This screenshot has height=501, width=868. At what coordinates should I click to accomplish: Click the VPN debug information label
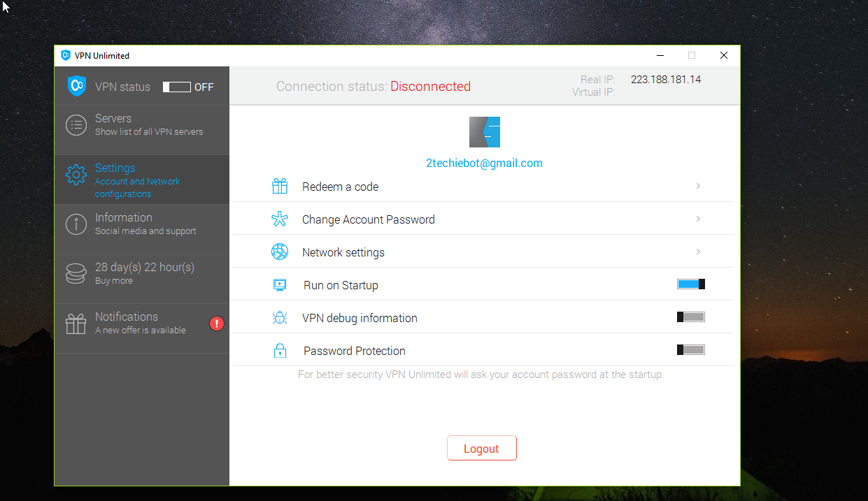(360, 318)
